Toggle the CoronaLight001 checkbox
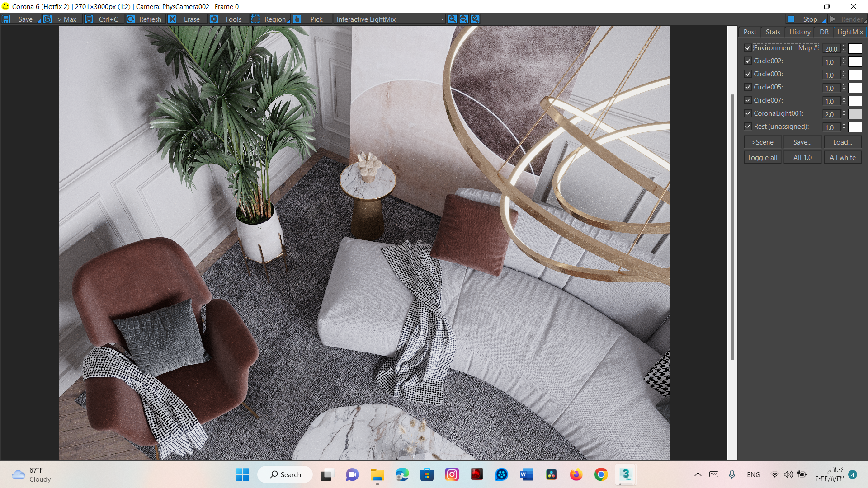Screen dimensions: 868x488 coord(748,113)
